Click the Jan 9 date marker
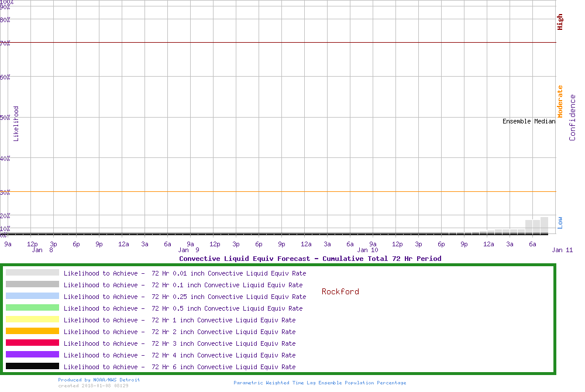Viewport: 585px width, 392px height. 189,250
